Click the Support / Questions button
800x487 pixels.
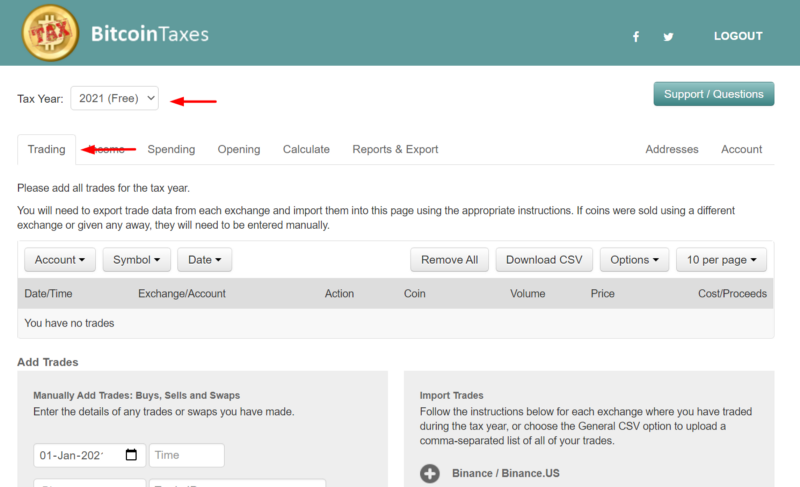click(714, 94)
